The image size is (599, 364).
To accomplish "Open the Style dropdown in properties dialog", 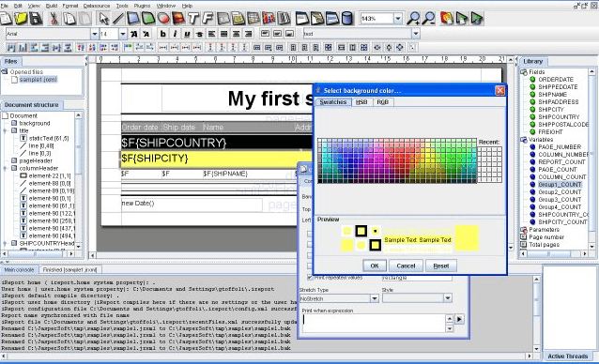I will tap(447, 297).
